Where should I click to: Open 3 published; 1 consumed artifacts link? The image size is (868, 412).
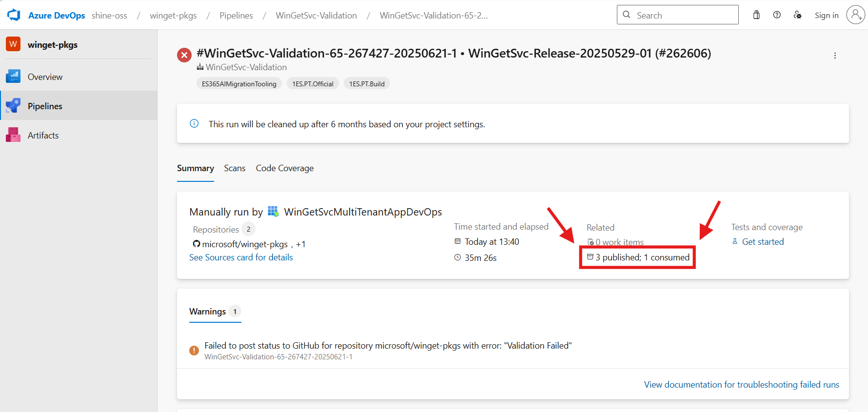pyautogui.click(x=642, y=257)
